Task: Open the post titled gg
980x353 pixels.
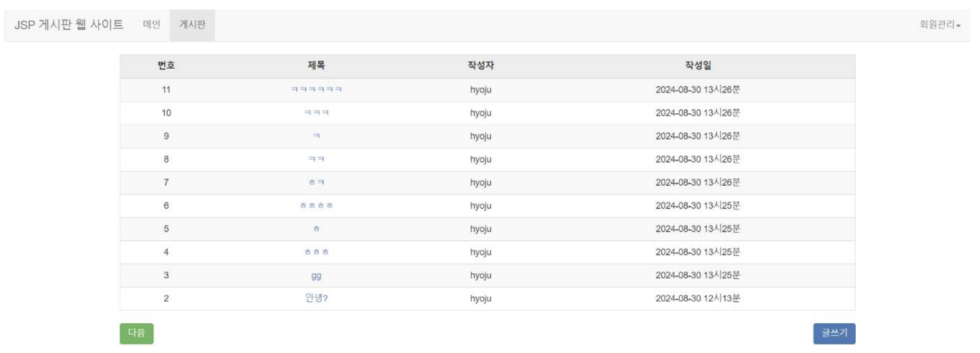Action: click(316, 275)
